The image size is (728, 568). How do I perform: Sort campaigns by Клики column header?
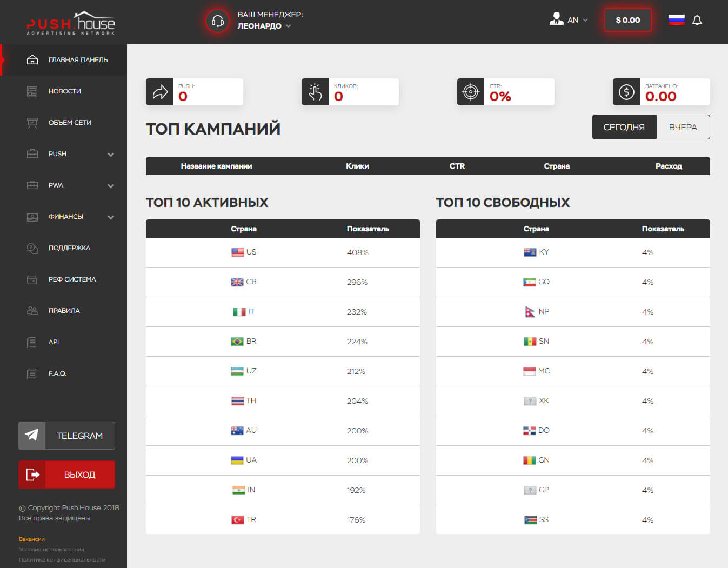point(357,166)
